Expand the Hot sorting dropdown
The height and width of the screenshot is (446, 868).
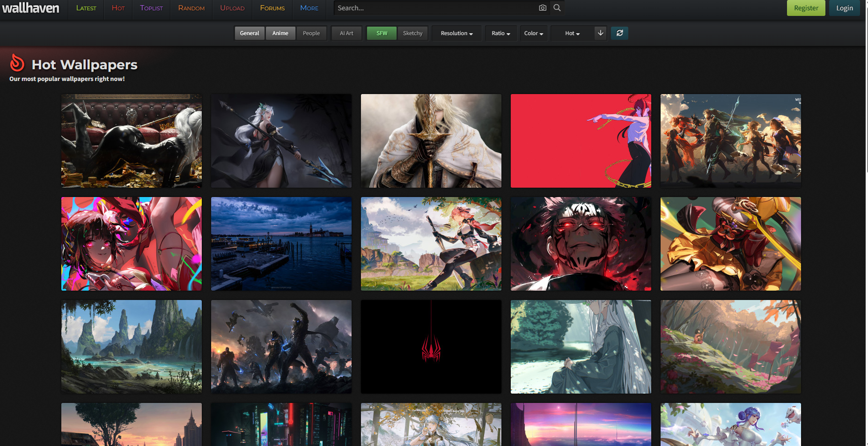point(572,33)
